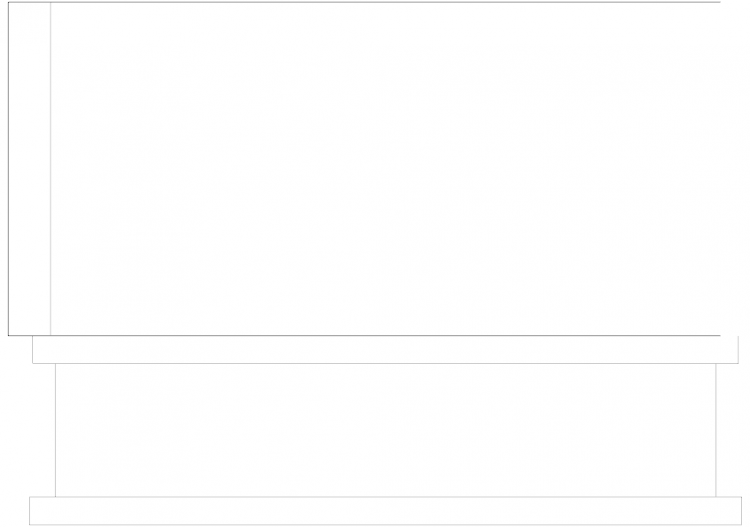Viewport: 750px width, 527px height.
Task: Select the dark bottom edge of upper rectangle
Action: click(x=364, y=335)
